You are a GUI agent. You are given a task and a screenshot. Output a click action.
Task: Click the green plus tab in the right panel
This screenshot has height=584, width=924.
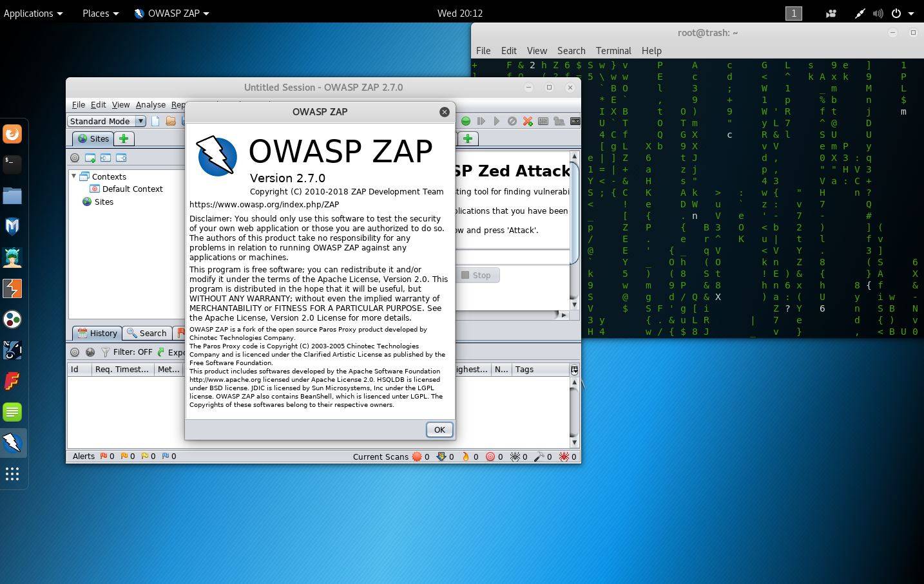click(468, 138)
